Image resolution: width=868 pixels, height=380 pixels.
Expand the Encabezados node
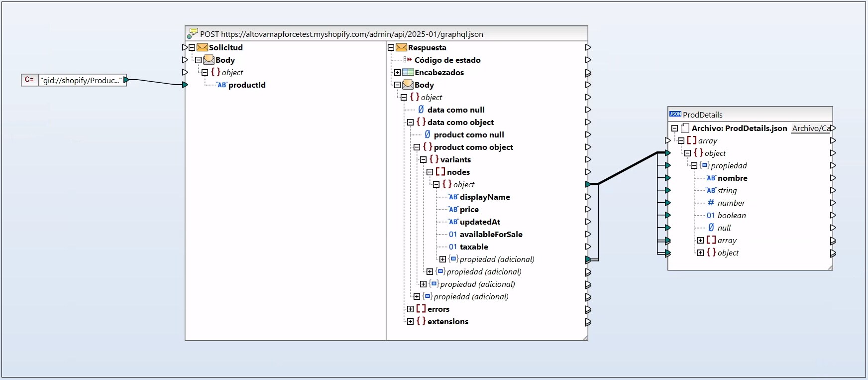click(397, 73)
